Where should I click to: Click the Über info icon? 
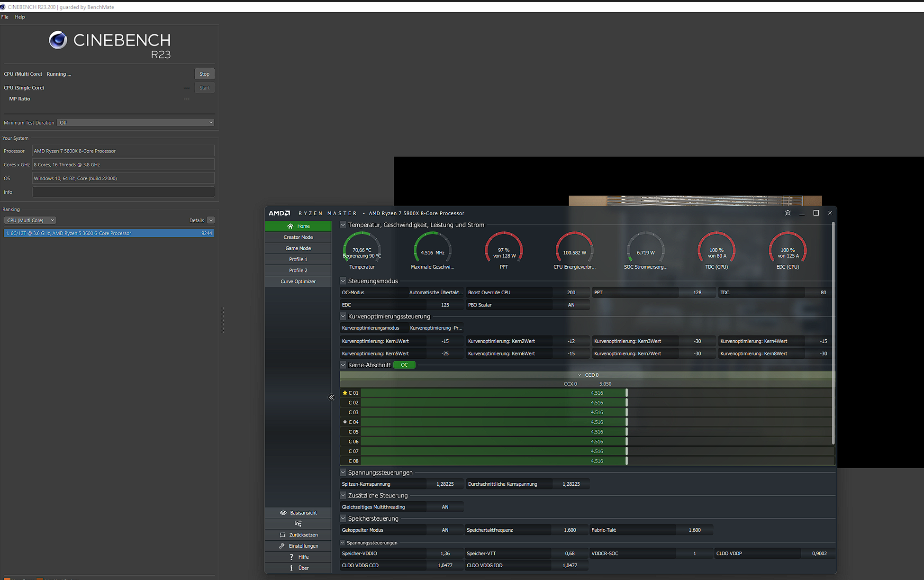[291, 568]
